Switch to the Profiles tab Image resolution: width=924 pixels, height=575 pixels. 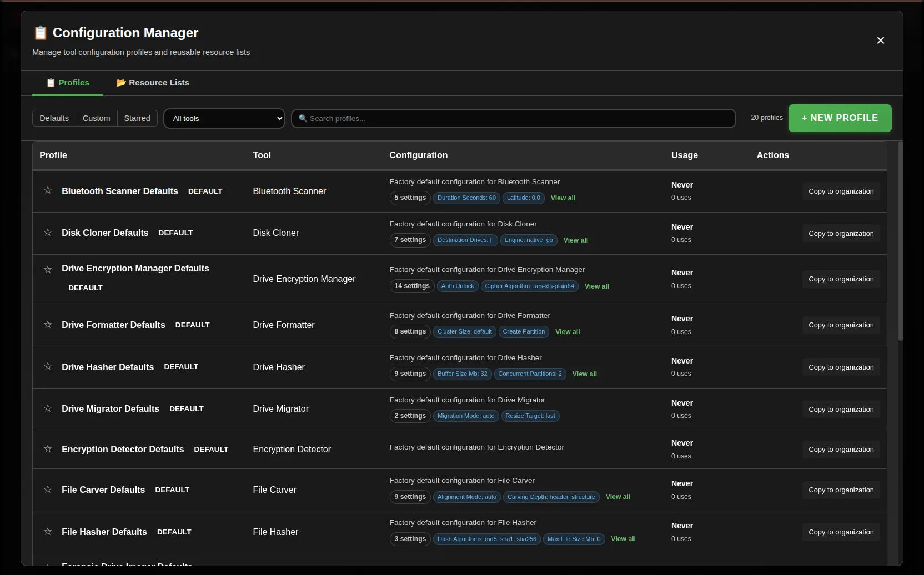coord(68,83)
